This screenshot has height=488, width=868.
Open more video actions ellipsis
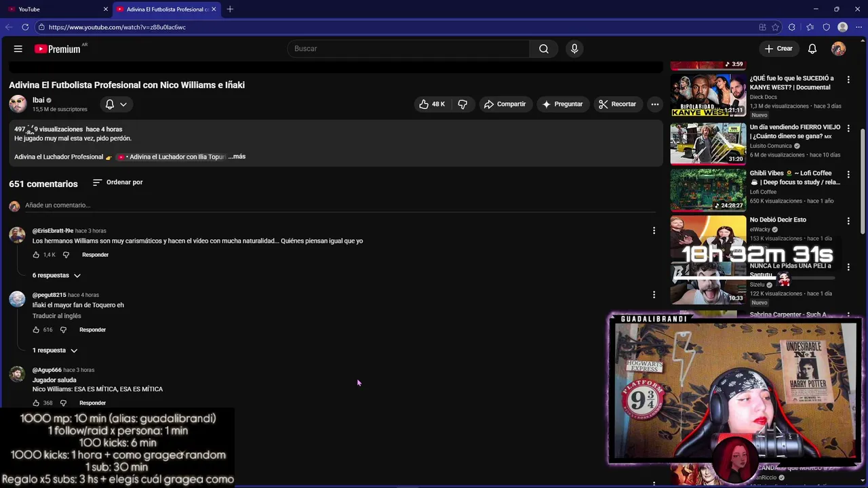coord(654,104)
